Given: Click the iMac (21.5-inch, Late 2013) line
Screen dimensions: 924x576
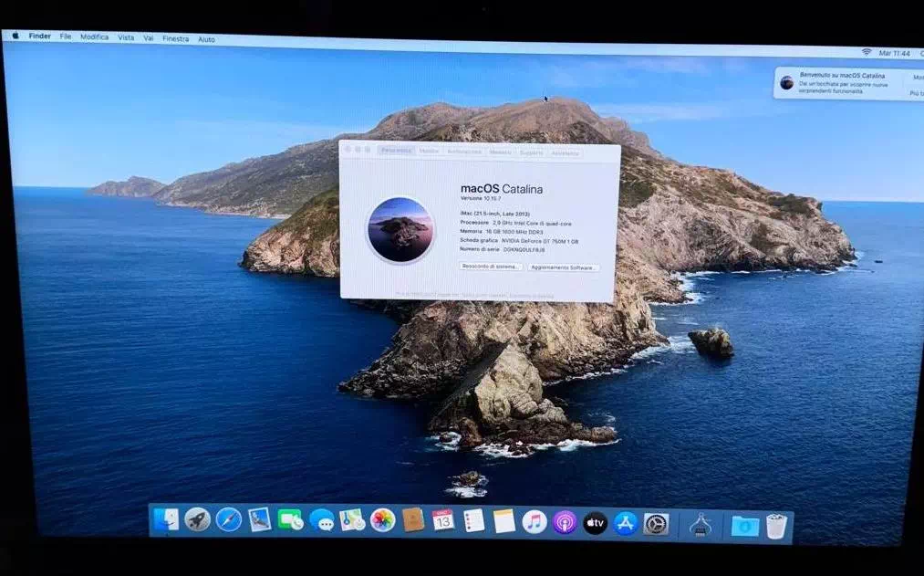Looking at the screenshot, I should pyautogui.click(x=495, y=214).
